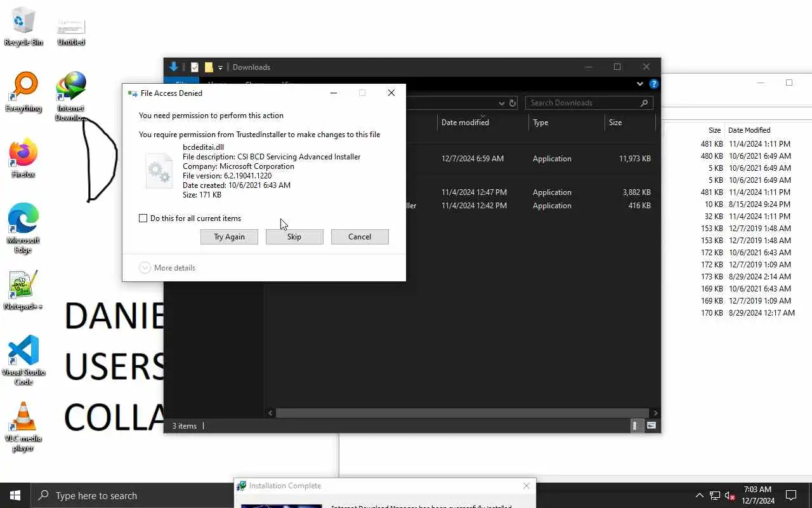
Task: Expand More details in the dialog
Action: click(167, 268)
